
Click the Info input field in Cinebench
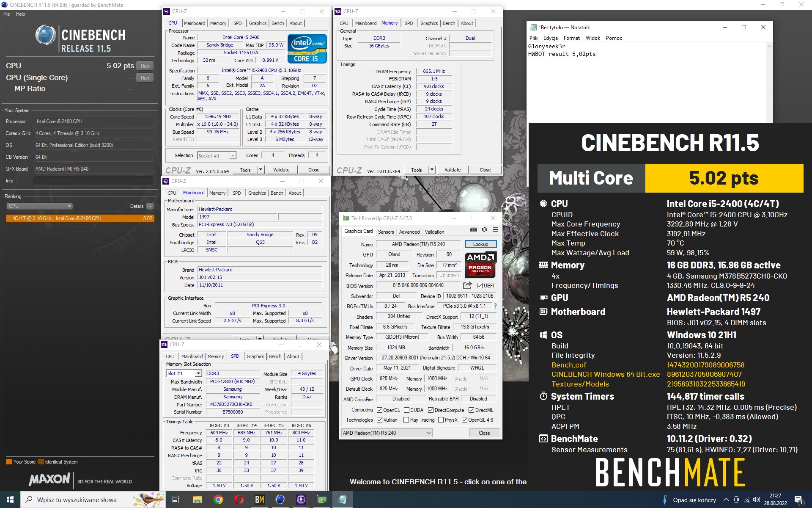pos(93,181)
